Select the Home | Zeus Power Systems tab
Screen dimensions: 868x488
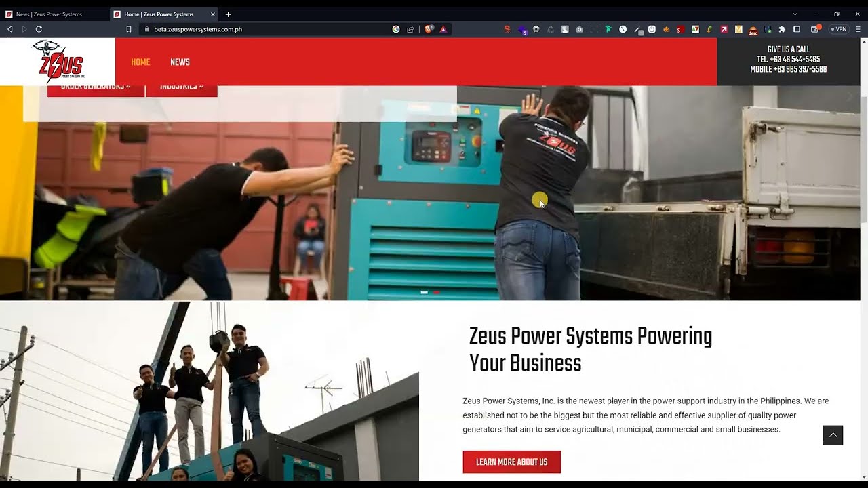click(163, 14)
